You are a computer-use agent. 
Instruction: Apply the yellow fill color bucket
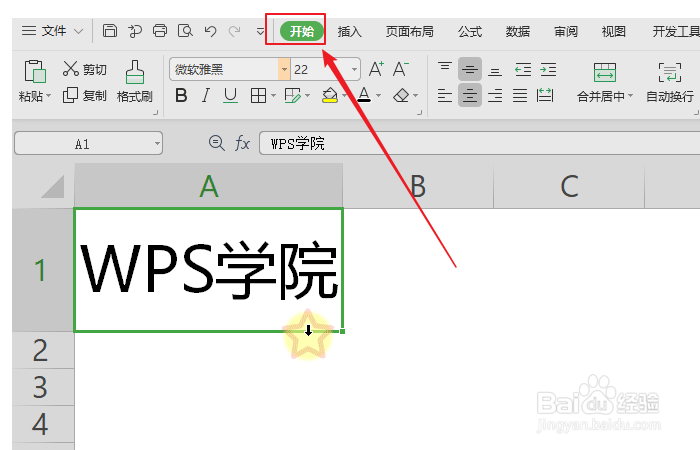pos(330,96)
